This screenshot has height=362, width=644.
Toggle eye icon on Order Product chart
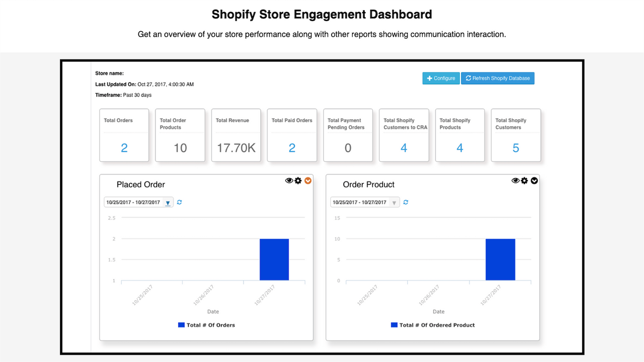pyautogui.click(x=515, y=180)
